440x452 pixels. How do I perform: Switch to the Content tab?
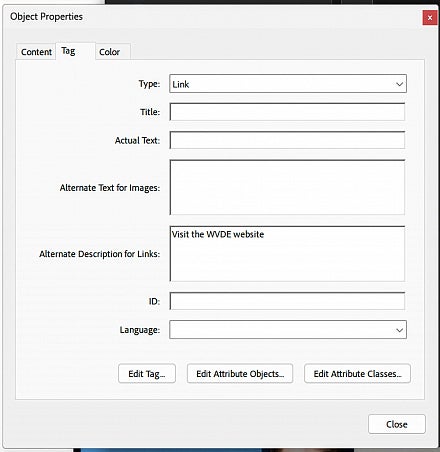(36, 52)
